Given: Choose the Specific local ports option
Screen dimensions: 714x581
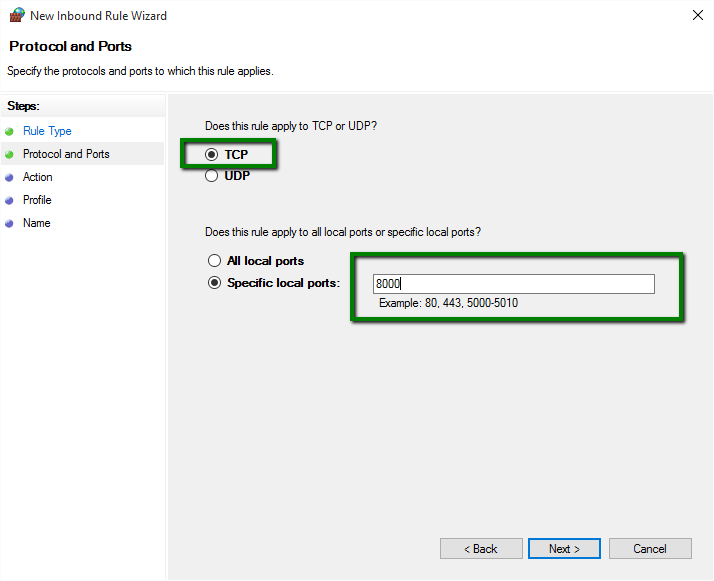Looking at the screenshot, I should pos(214,283).
